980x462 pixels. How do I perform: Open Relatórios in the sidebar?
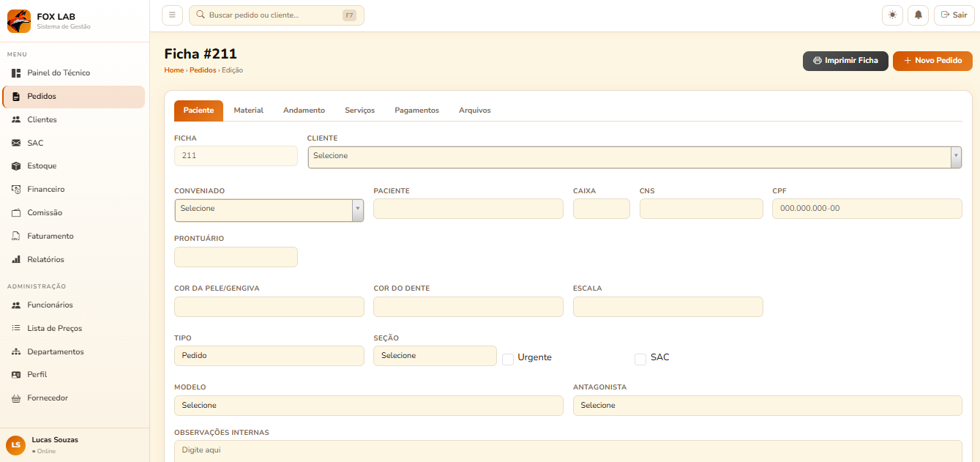[x=45, y=260]
